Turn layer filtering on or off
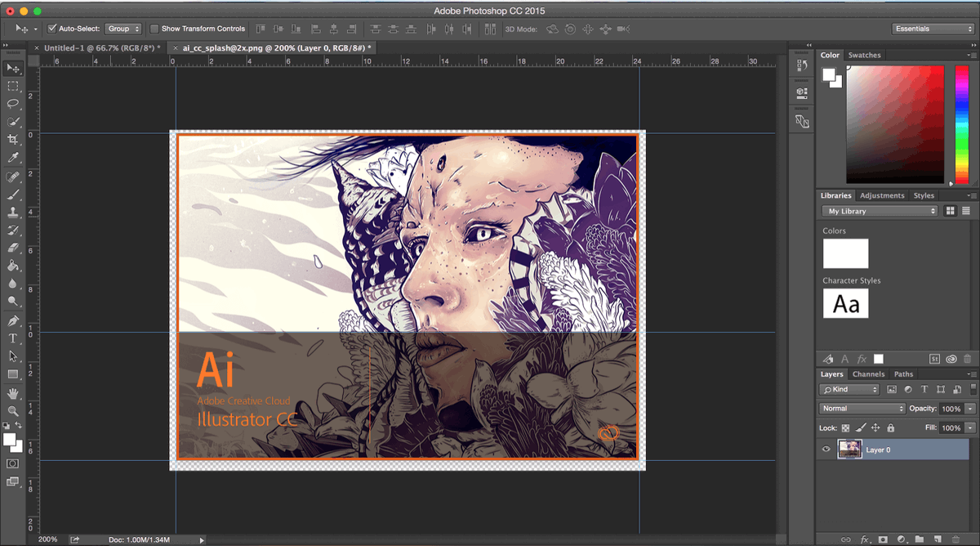The image size is (980, 546). pos(972,390)
